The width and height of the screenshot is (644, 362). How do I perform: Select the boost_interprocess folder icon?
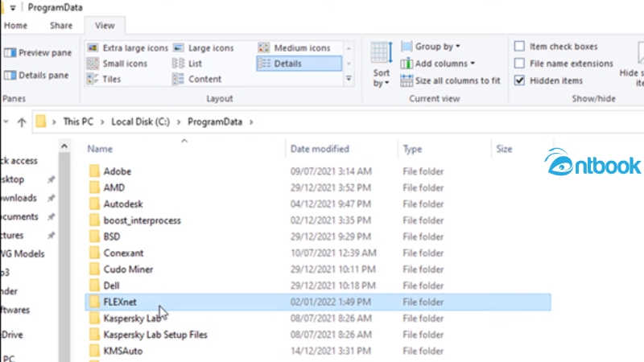[94, 220]
